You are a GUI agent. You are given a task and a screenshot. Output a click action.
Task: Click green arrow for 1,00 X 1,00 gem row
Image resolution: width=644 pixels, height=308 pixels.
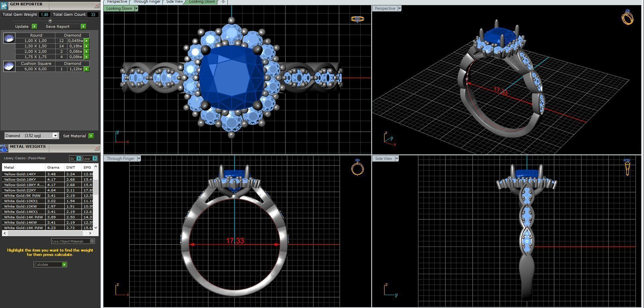pyautogui.click(x=87, y=41)
